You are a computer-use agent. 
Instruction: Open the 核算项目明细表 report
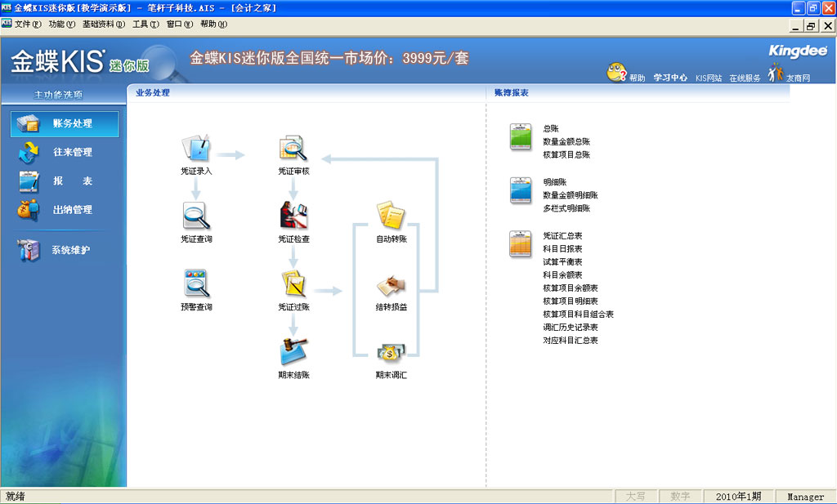pyautogui.click(x=570, y=301)
